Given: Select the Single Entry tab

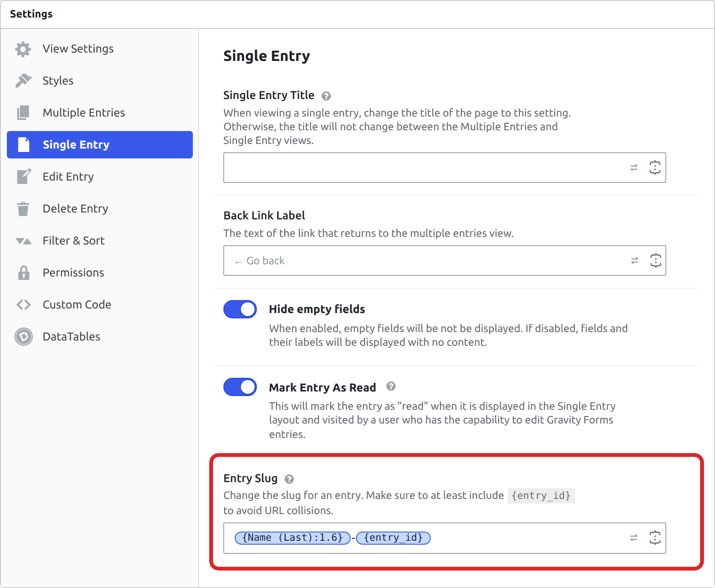Looking at the screenshot, I should point(100,145).
